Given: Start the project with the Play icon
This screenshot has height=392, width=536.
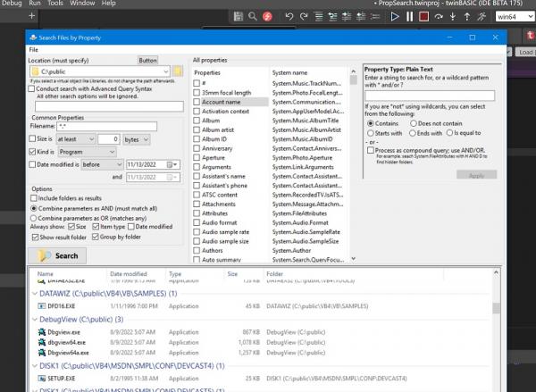Looking at the screenshot, I should click(x=395, y=16).
